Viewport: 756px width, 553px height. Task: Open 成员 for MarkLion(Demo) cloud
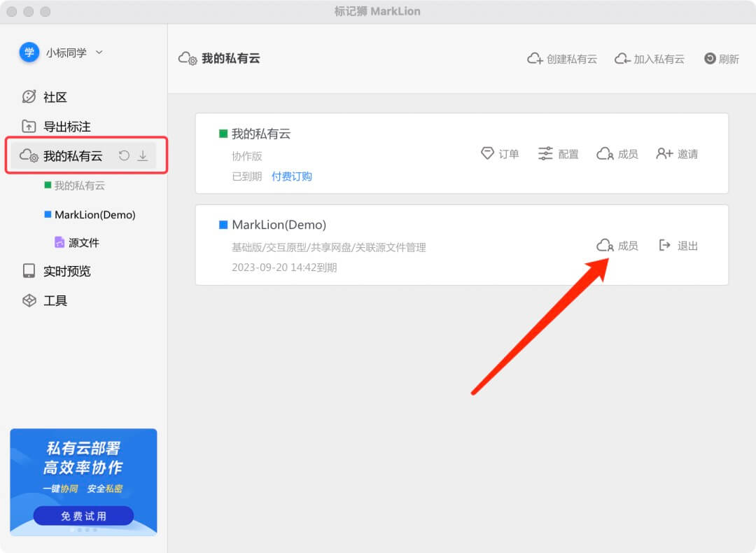(x=617, y=246)
